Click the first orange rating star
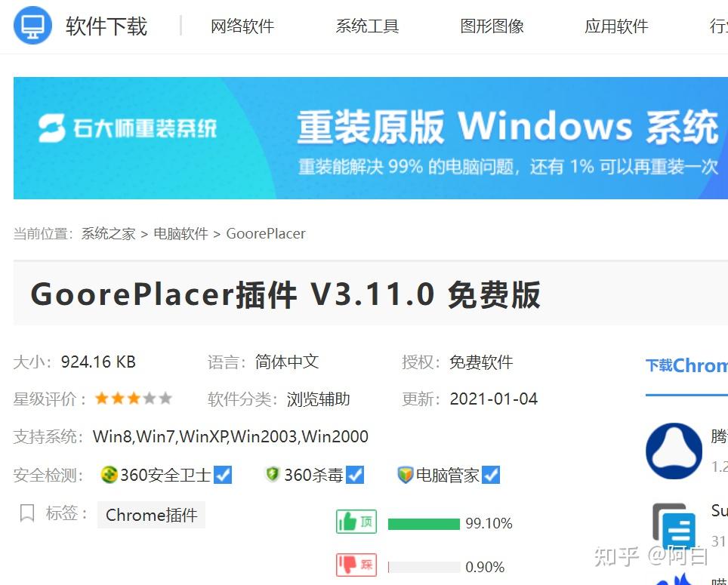This screenshot has height=585, width=728. click(x=102, y=398)
